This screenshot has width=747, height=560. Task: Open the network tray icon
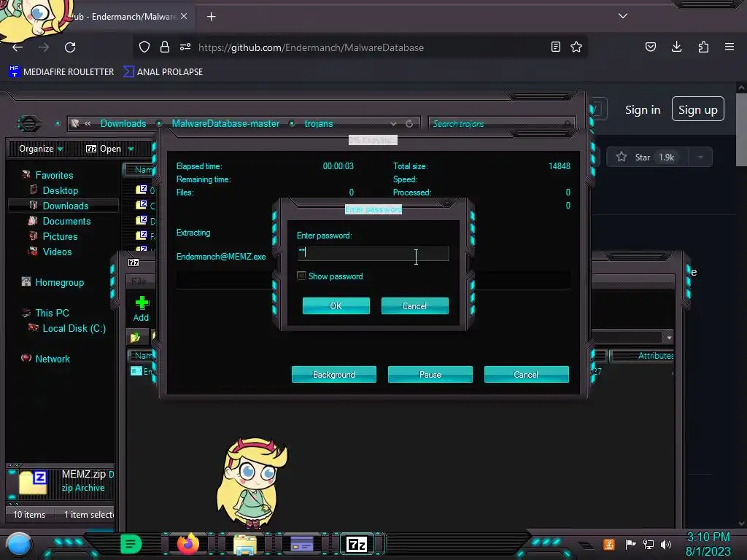click(x=649, y=544)
